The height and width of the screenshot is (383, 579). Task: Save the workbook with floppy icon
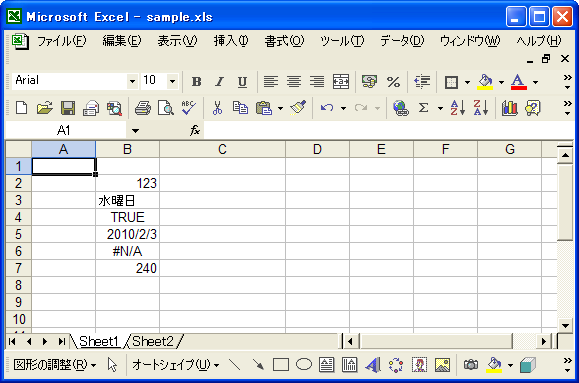(68, 108)
